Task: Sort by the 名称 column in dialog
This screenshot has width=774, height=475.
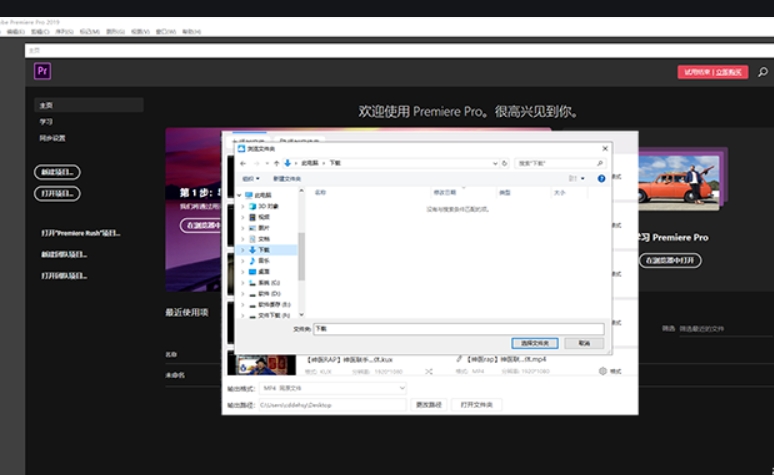Action: 320,193
